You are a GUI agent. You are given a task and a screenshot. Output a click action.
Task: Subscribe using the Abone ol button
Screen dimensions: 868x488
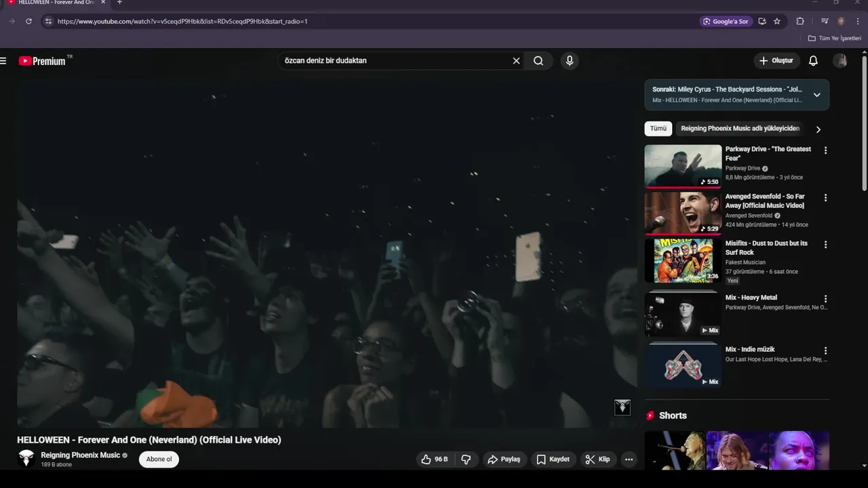(159, 460)
